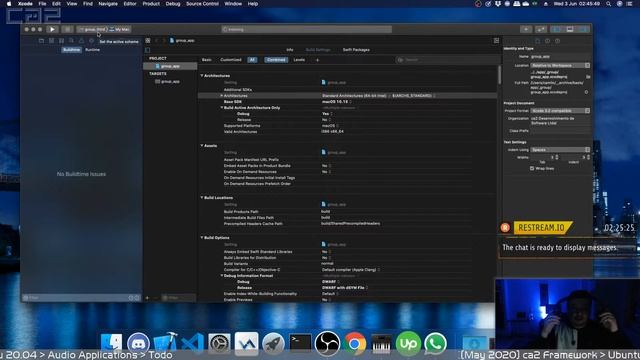Image resolution: width=640 pixels, height=360 pixels.
Task: Enable the Wrap lines checkbox
Action: click(532, 168)
